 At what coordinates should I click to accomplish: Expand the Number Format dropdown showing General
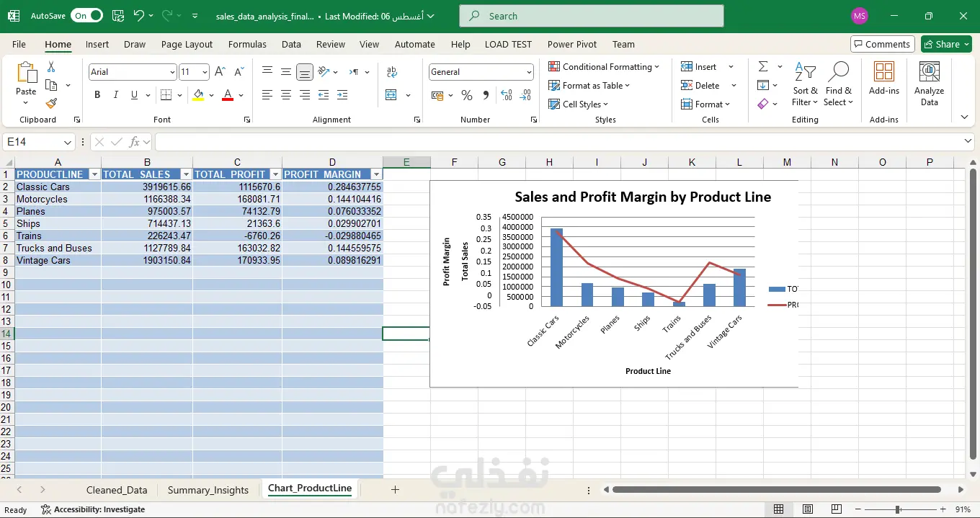[x=529, y=72]
